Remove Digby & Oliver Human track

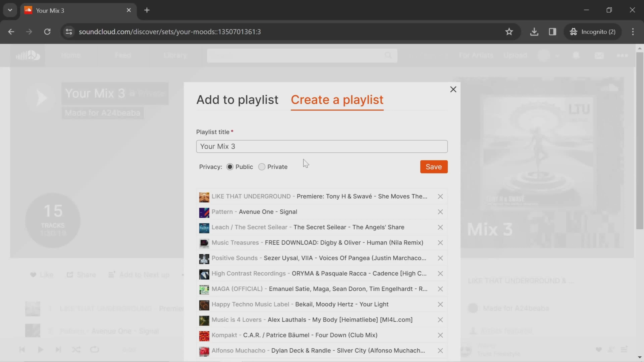coord(440,243)
